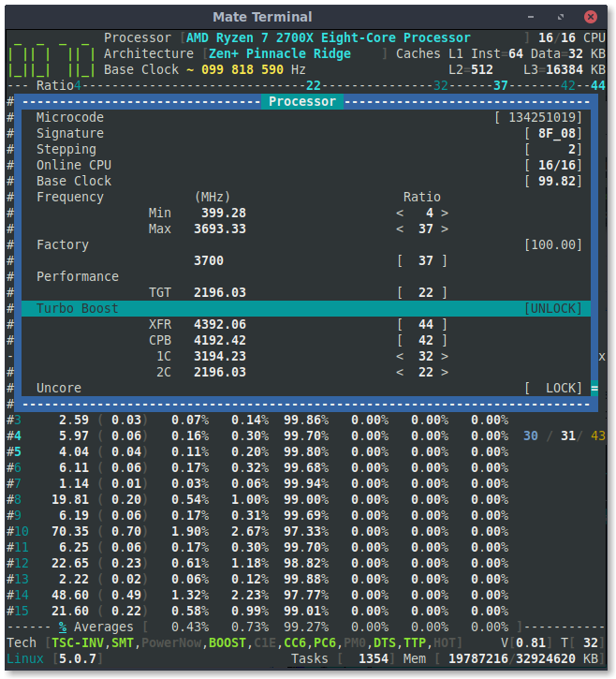Viewport: 616px width, 679px height.
Task: Click the CC6 tech flag
Action: (295, 642)
